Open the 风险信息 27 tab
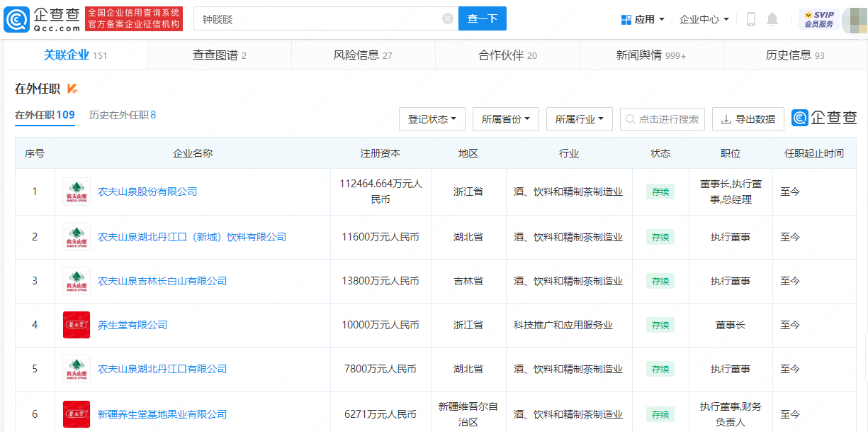The height and width of the screenshot is (432, 868). pos(363,55)
